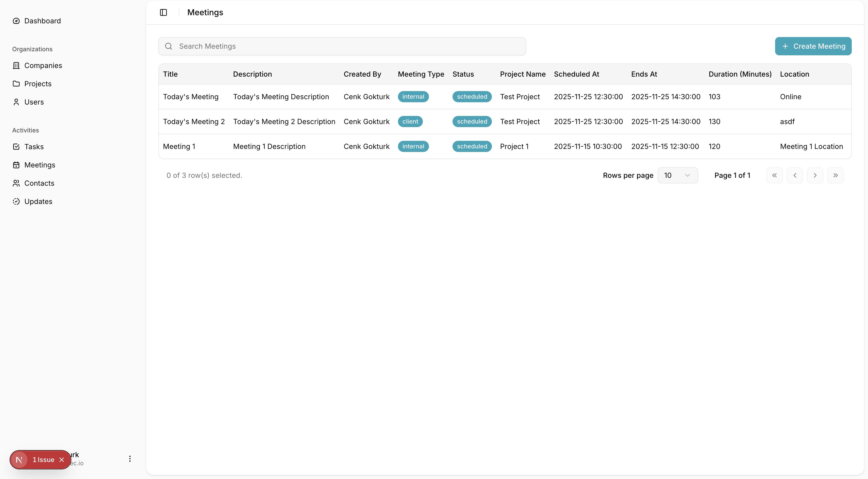Open the Meetings calendar icon
The height and width of the screenshot is (479, 868).
pos(16,165)
